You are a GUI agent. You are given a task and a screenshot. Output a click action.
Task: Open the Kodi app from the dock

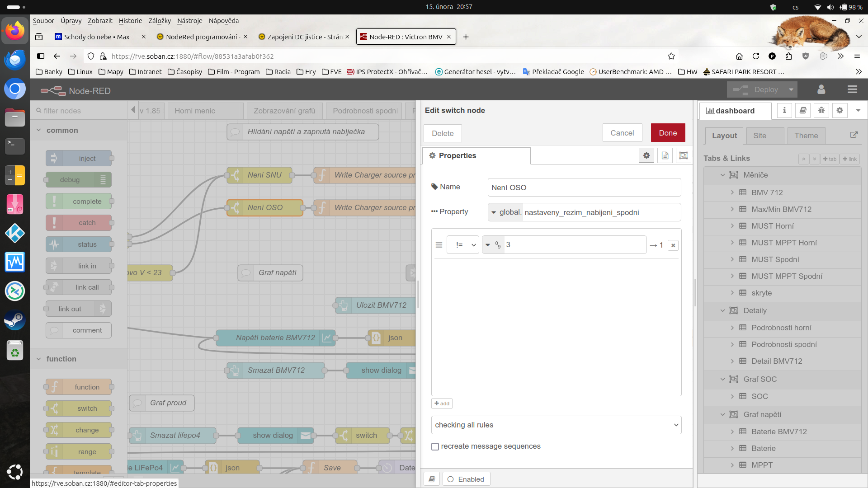(x=15, y=233)
